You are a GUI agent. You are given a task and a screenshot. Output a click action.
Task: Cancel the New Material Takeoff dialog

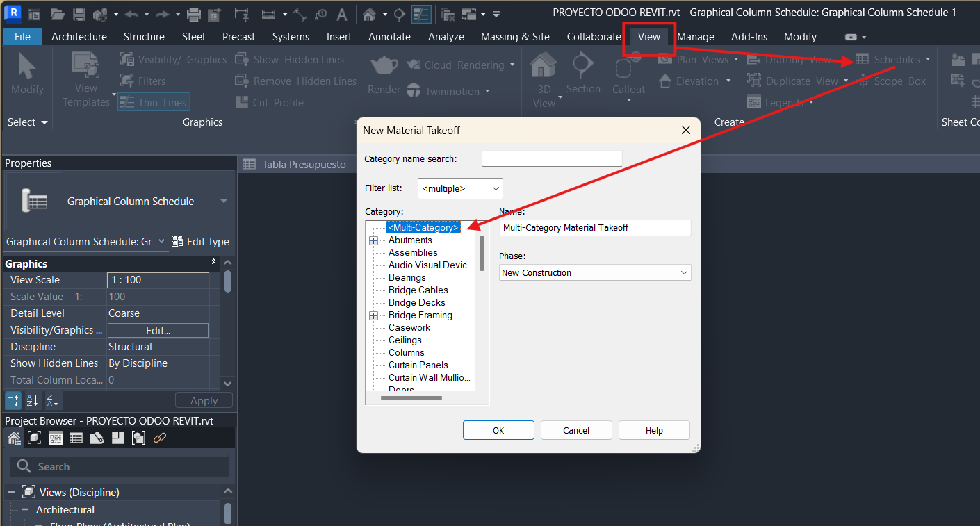pos(576,429)
